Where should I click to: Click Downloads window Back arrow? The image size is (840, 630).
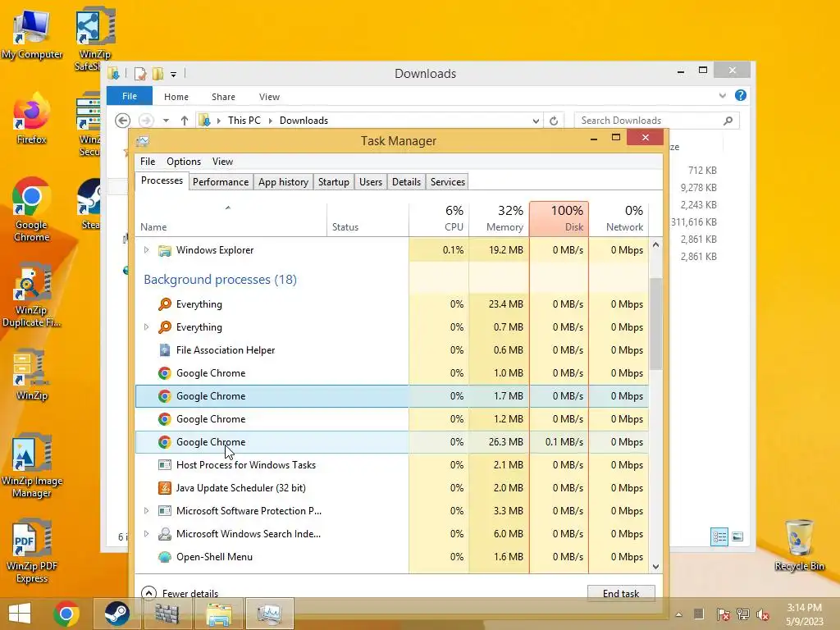tap(123, 121)
